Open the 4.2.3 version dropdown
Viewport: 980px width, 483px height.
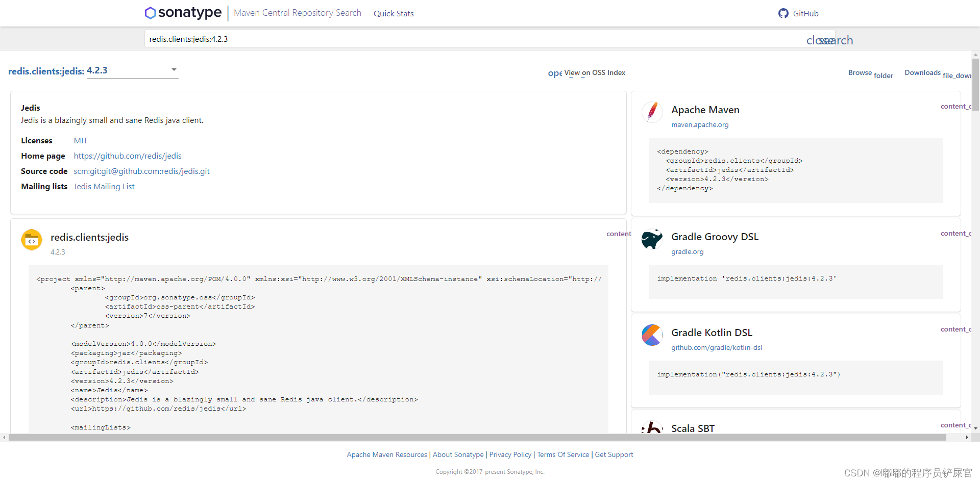pyautogui.click(x=133, y=70)
